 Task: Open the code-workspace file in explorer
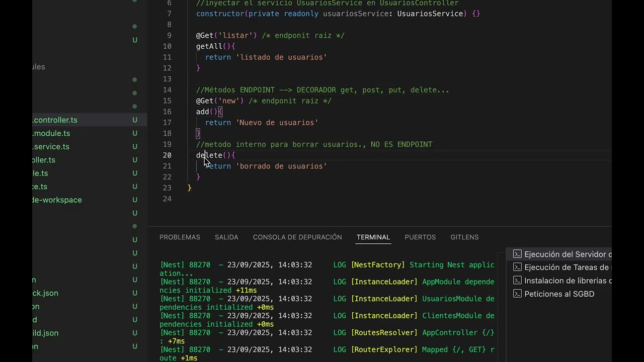pyautogui.click(x=57, y=200)
